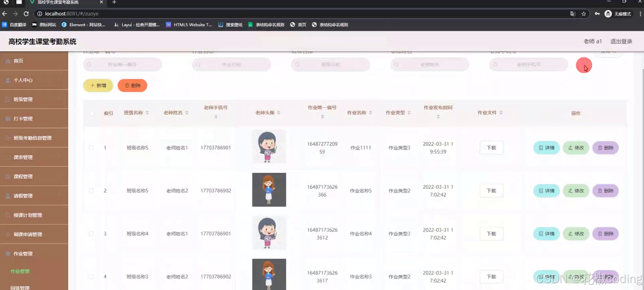Sort by the 作业唯一编号 column arrows
Image resolution: width=644 pixels, height=290 pixels.
(322, 117)
